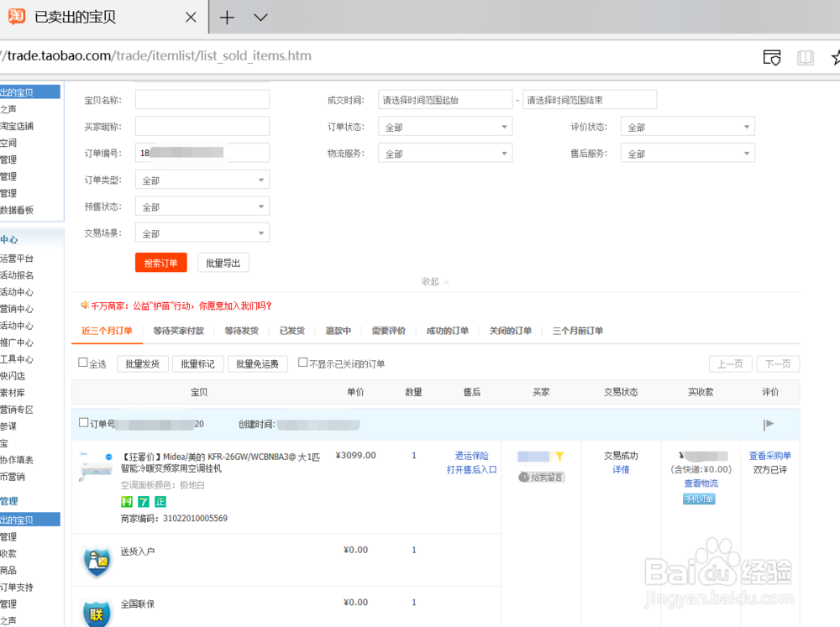Focus the 买家昵称 input field
The width and height of the screenshot is (840, 627).
(202, 127)
